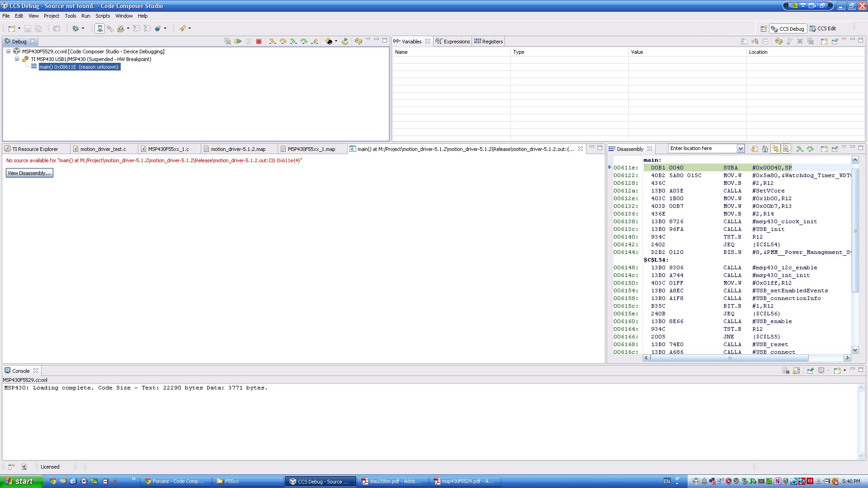Open slau208m.pdf in the taskbar
Screen dimensions: 868x488
click(x=392, y=481)
